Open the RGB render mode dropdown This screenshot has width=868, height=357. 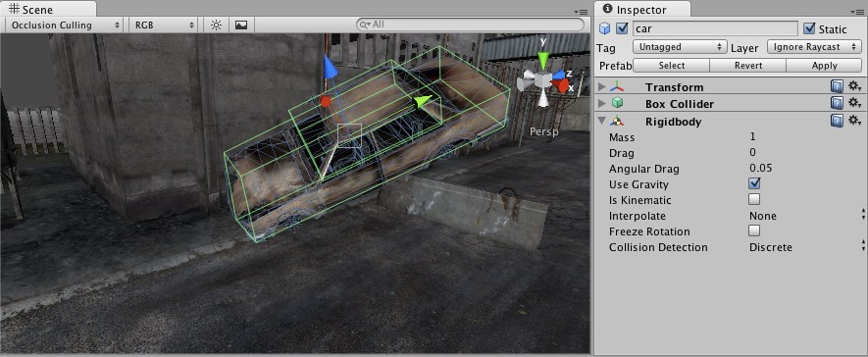click(x=164, y=25)
